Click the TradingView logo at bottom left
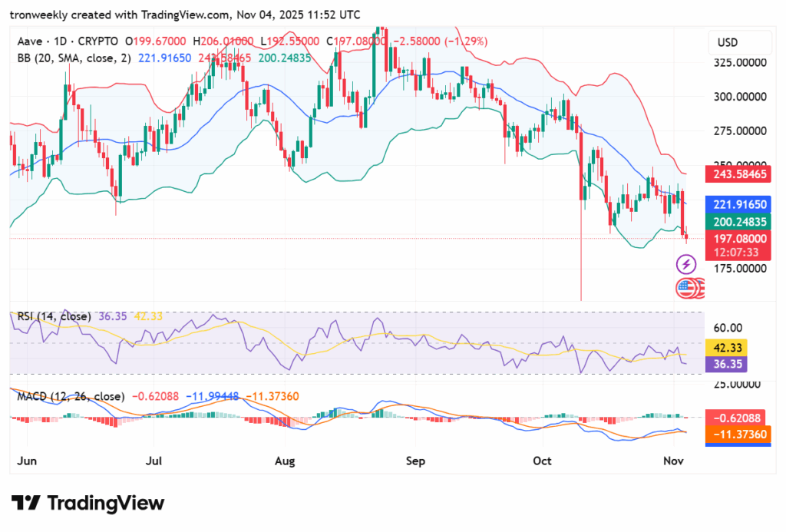 88,503
